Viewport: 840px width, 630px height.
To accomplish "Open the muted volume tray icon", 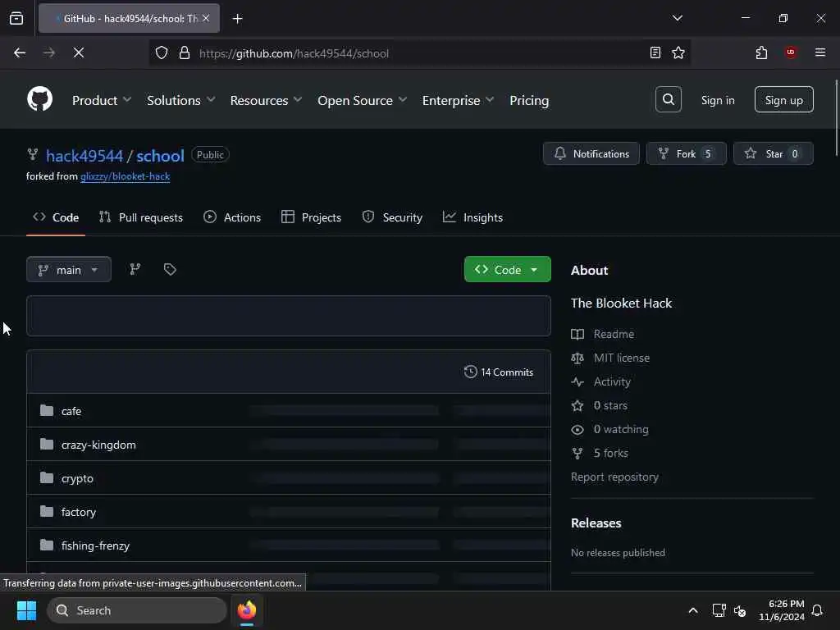I will click(741, 610).
